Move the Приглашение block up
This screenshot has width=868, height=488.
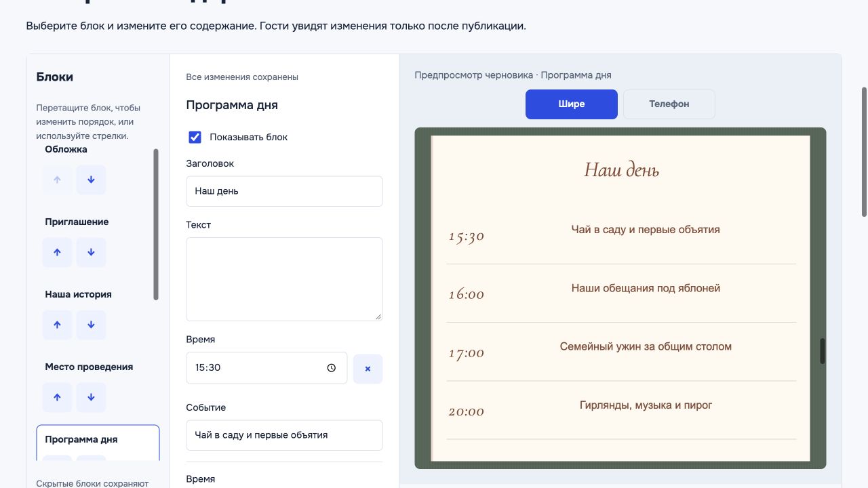[x=57, y=252]
